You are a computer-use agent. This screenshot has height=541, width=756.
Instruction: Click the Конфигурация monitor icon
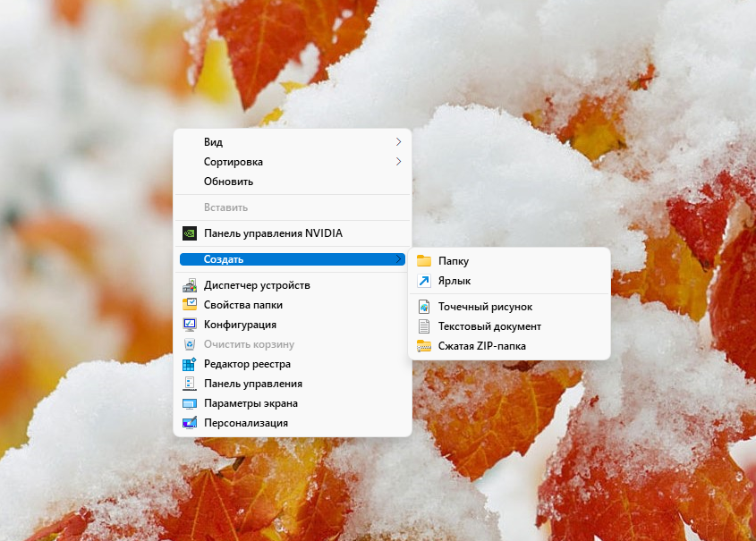(190, 325)
